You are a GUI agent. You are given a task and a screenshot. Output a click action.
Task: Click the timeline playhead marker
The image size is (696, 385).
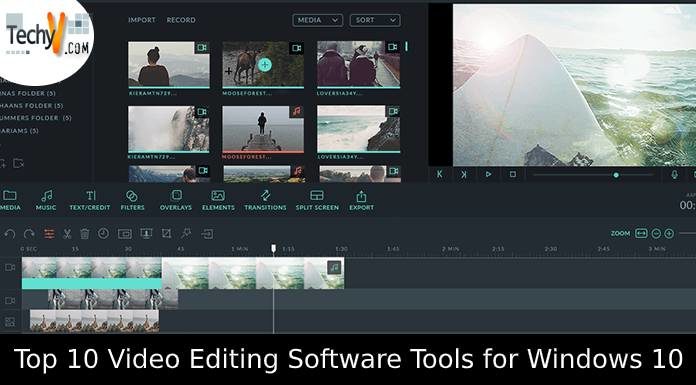coord(273,249)
